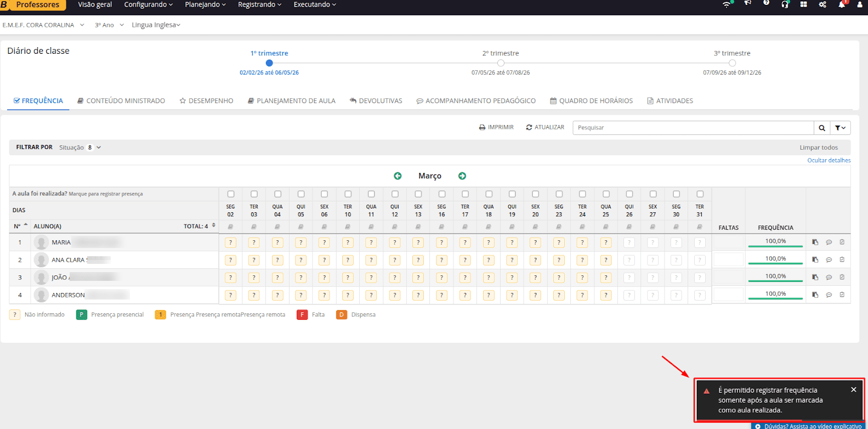
Task: Go to next month using green arrow
Action: [462, 176]
